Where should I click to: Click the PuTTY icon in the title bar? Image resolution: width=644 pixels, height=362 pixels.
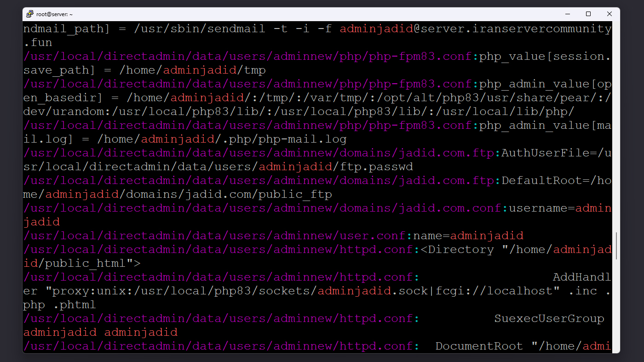coord(29,14)
